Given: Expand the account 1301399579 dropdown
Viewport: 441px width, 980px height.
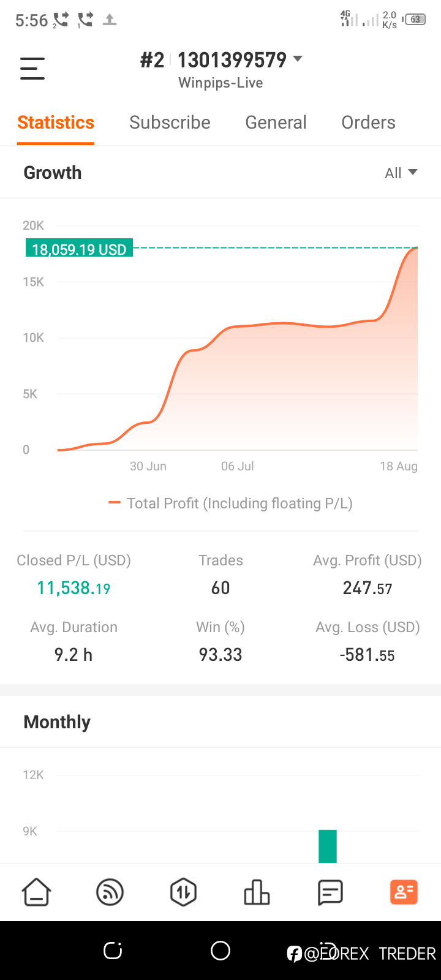Looking at the screenshot, I should (x=298, y=59).
